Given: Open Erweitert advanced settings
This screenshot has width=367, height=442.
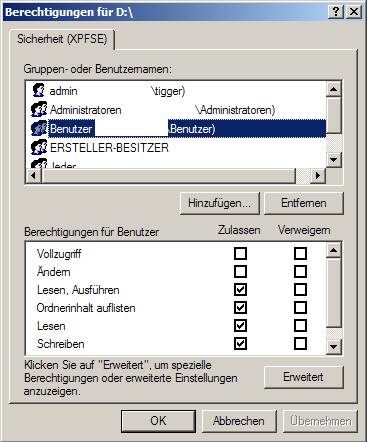Looking at the screenshot, I should tap(303, 377).
